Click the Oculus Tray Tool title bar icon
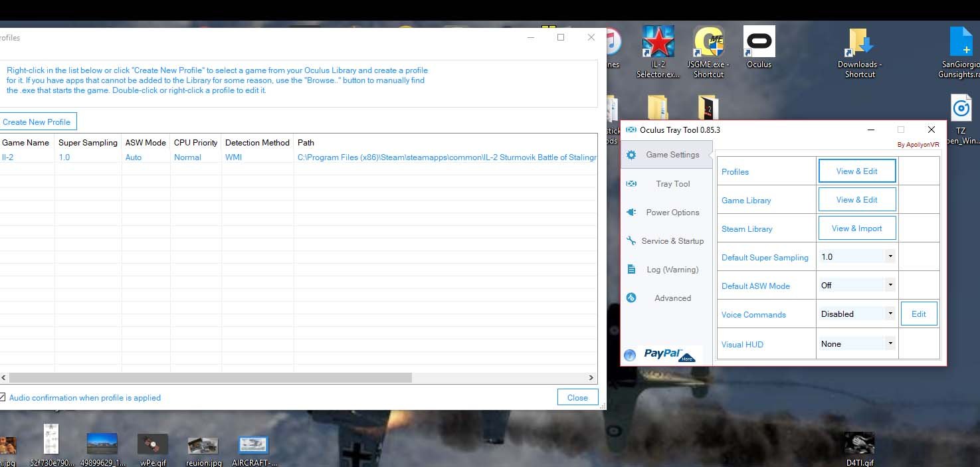980x467 pixels. pyautogui.click(x=631, y=130)
